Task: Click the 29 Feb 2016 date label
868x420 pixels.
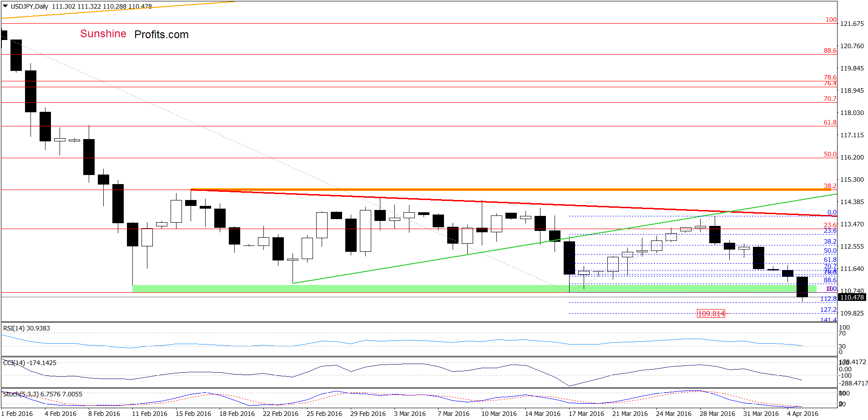Action: click(x=368, y=414)
